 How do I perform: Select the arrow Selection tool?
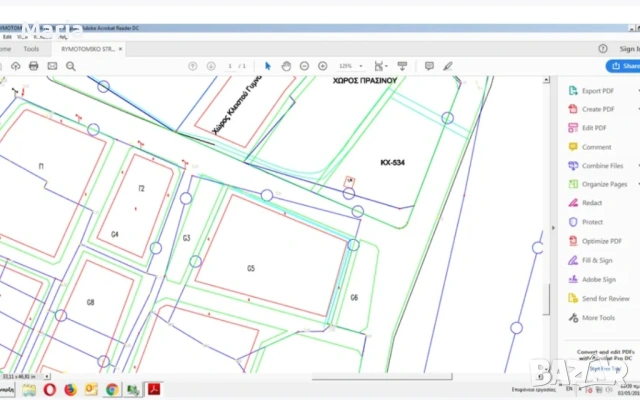(268, 66)
